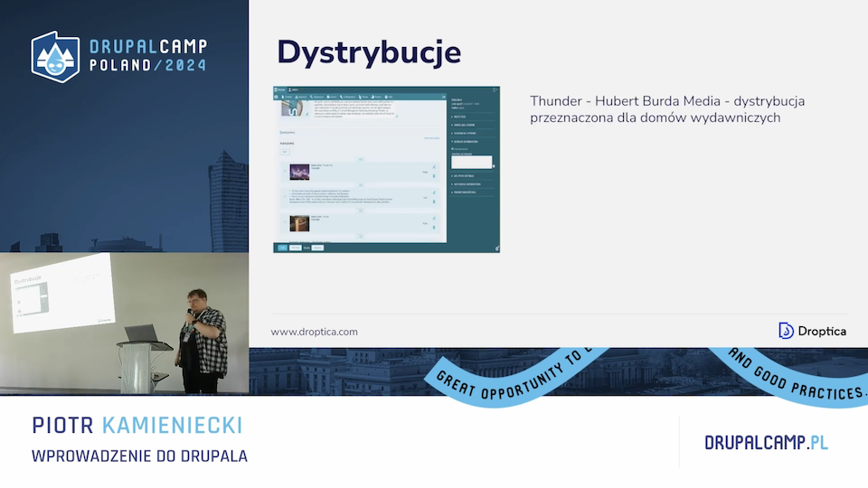Click the delete icon for the Image paragraph
The height and width of the screenshot is (488, 868).
pyautogui.click(x=434, y=176)
